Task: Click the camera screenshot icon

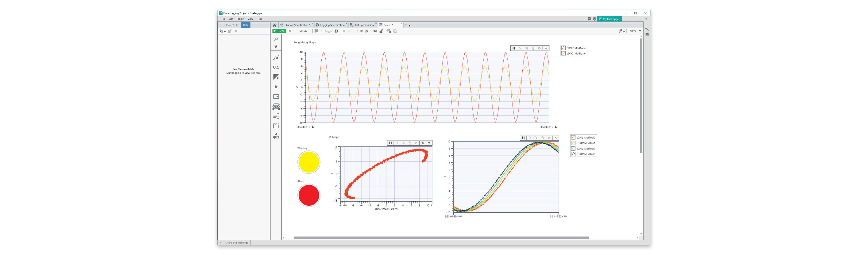Action: click(x=375, y=31)
